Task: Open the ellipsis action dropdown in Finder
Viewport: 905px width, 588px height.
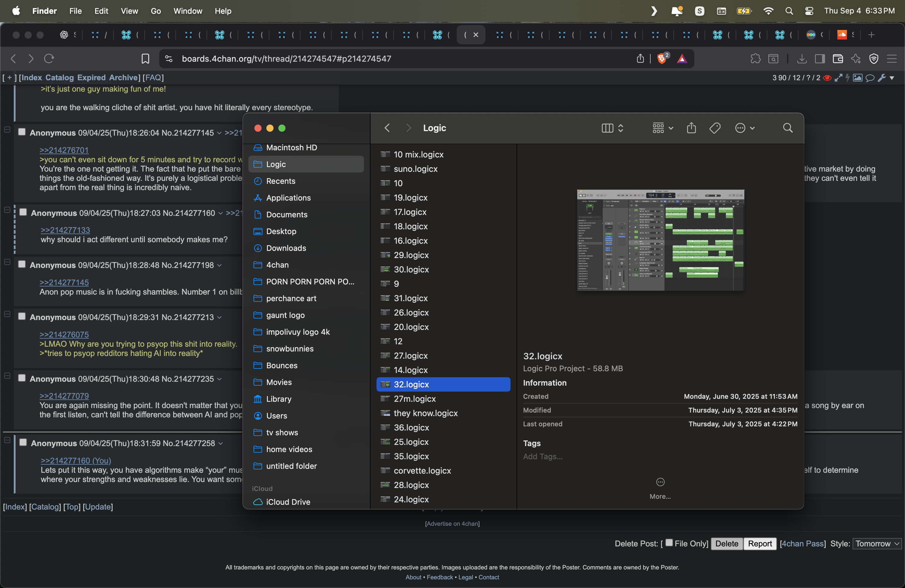Action: pyautogui.click(x=744, y=128)
